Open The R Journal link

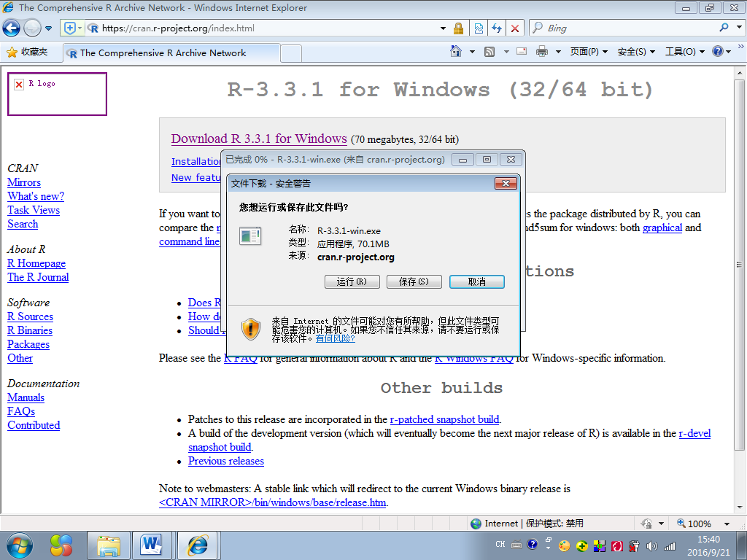pos(38,277)
